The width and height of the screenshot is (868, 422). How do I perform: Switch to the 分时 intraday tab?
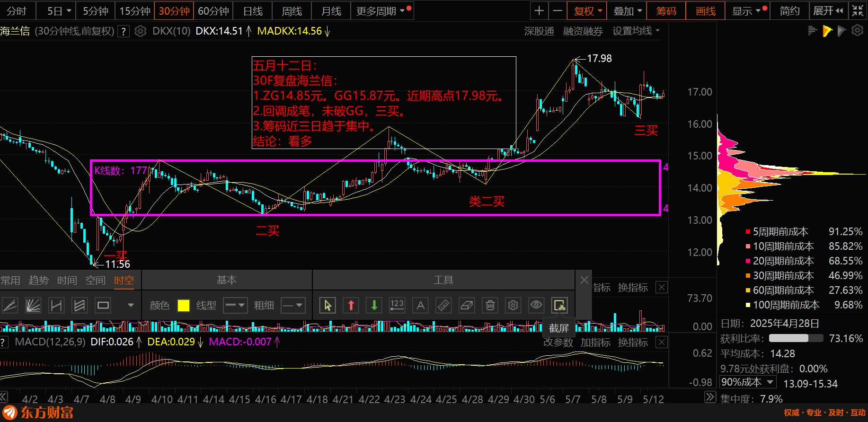click(x=17, y=11)
